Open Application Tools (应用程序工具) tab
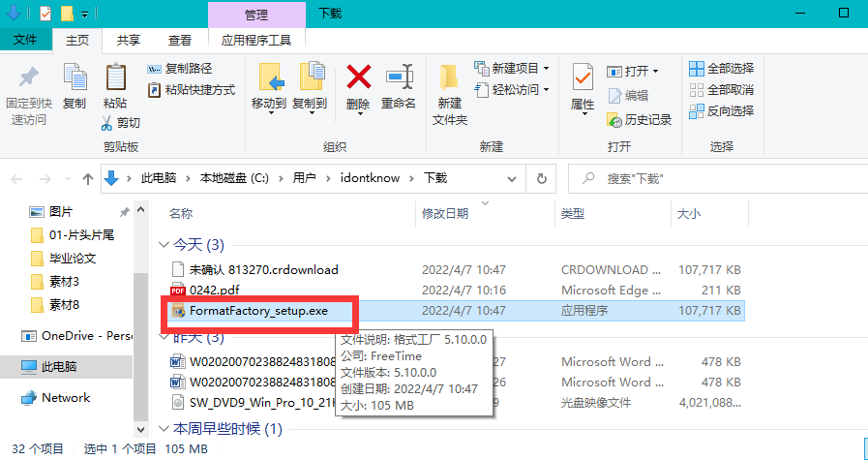Image resolution: width=868 pixels, height=460 pixels. click(x=256, y=41)
